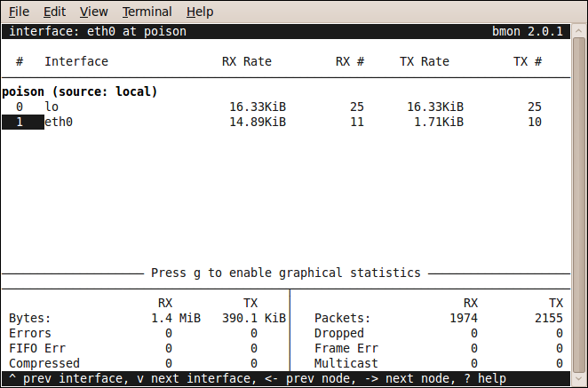Viewport: 588px width, 388px height.
Task: Click the RX # column header
Action: click(x=350, y=61)
